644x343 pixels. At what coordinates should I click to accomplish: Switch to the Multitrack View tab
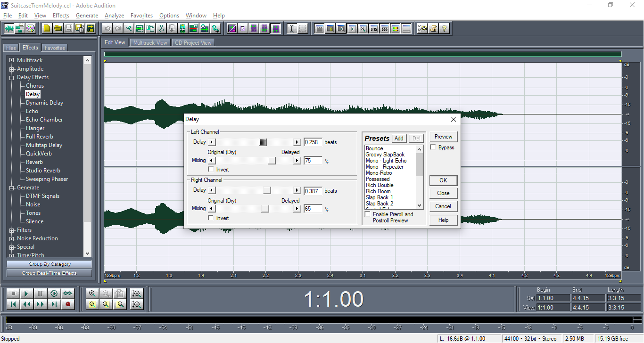coord(150,43)
